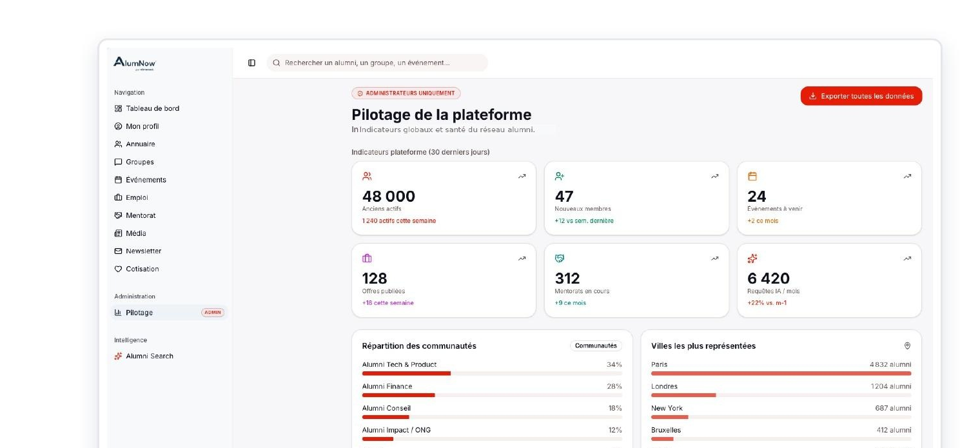Open the trend arrow on Nouveaux membres card

pyautogui.click(x=714, y=176)
